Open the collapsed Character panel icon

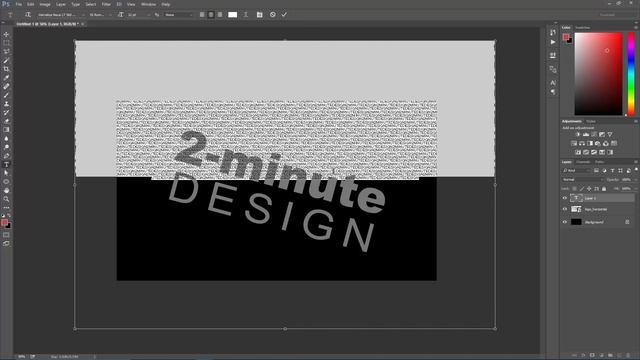pos(553,82)
